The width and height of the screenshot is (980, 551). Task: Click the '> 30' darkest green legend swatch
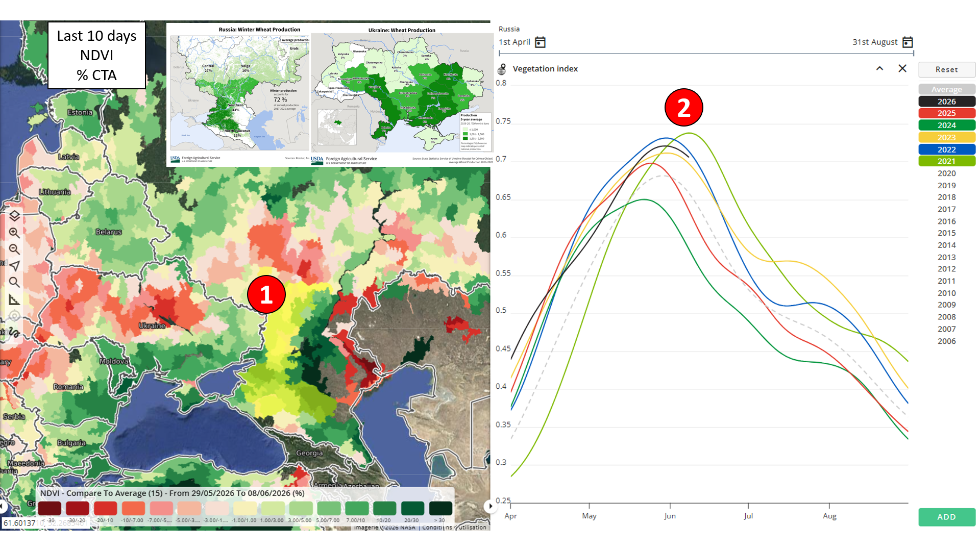coord(440,508)
